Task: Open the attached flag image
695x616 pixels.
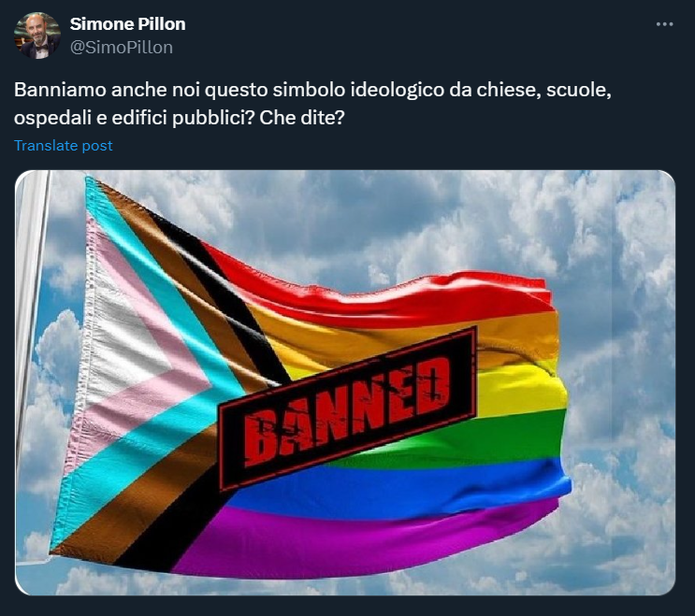Action: [345, 382]
